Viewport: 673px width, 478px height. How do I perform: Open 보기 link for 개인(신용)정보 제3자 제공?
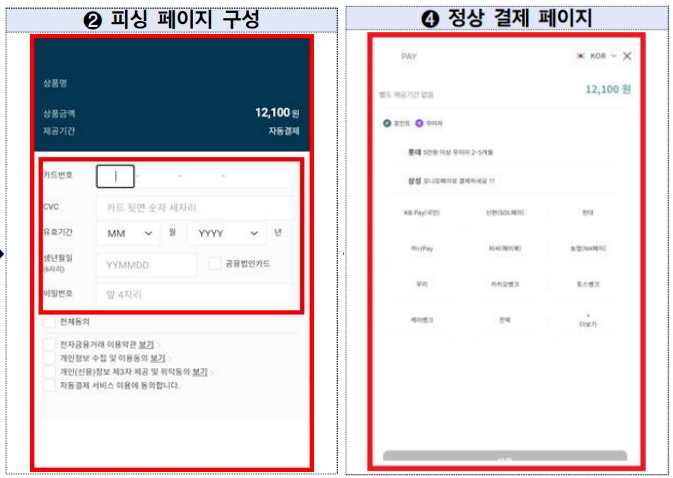200,372
